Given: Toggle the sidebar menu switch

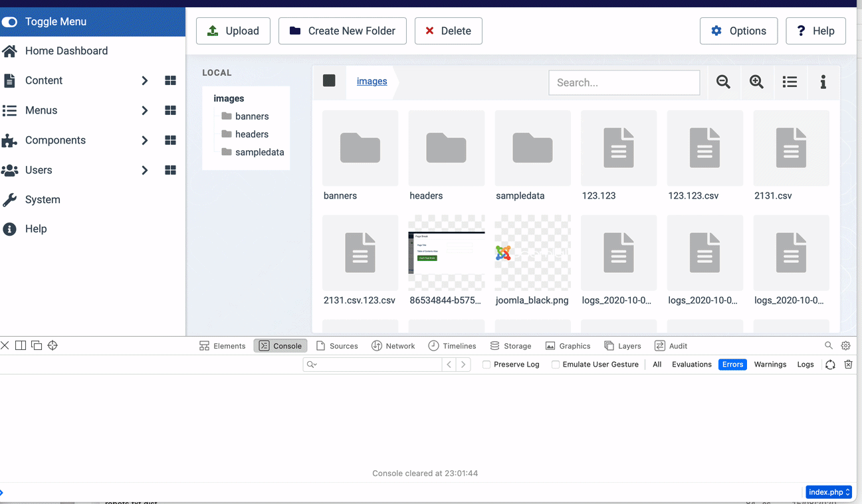Looking at the screenshot, I should coord(9,22).
